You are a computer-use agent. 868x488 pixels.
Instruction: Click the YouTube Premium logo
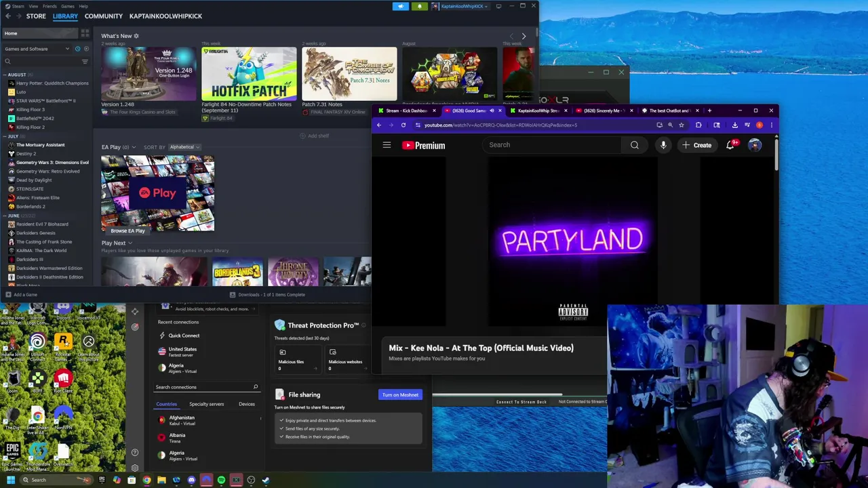(x=423, y=145)
